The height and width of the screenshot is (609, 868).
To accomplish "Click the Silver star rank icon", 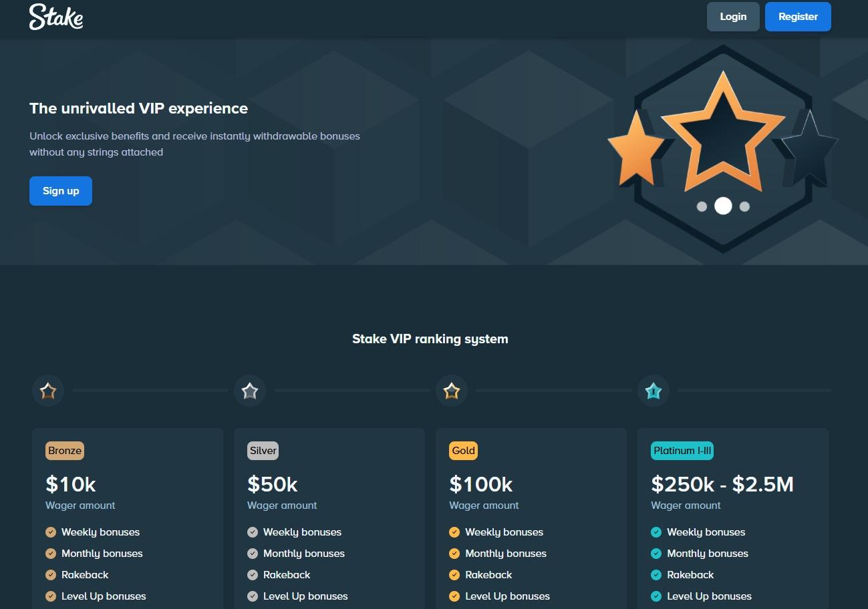I will click(x=250, y=391).
